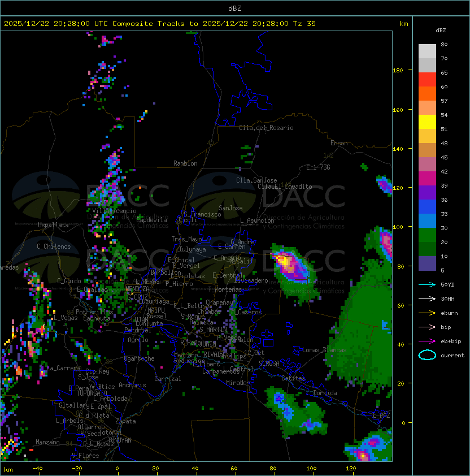Click the 'L_Asuncion' map label
The width and height of the screenshot is (470, 476).
(257, 220)
